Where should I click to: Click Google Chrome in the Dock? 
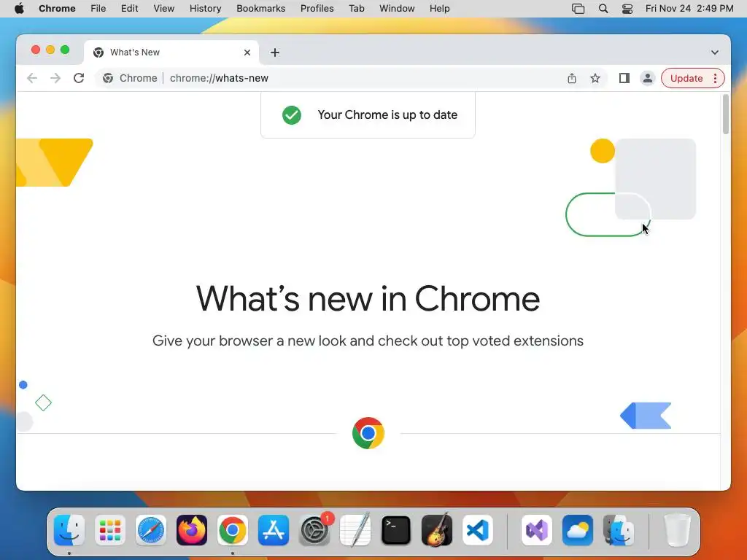(x=233, y=530)
